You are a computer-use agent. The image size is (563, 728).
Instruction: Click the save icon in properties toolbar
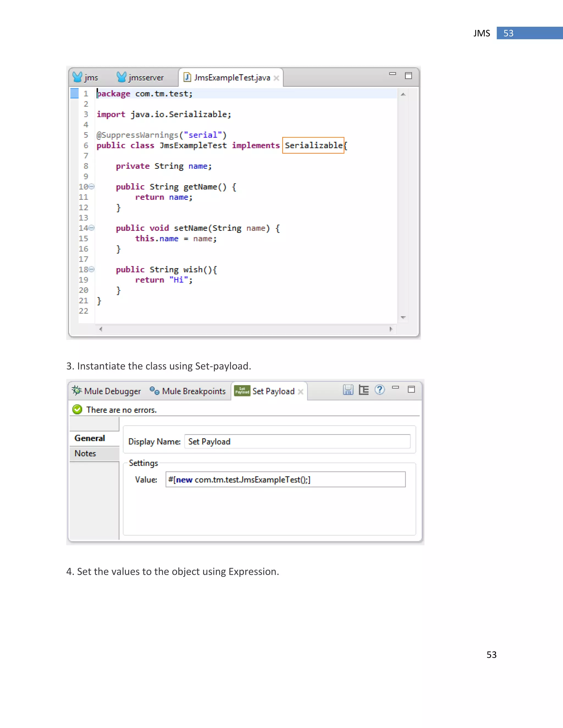pyautogui.click(x=348, y=390)
